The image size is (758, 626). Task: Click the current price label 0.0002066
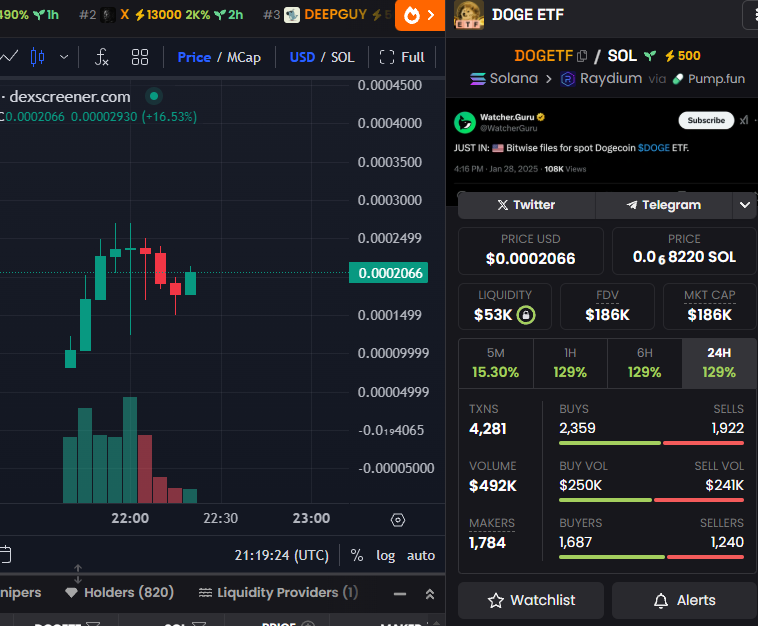click(x=388, y=273)
